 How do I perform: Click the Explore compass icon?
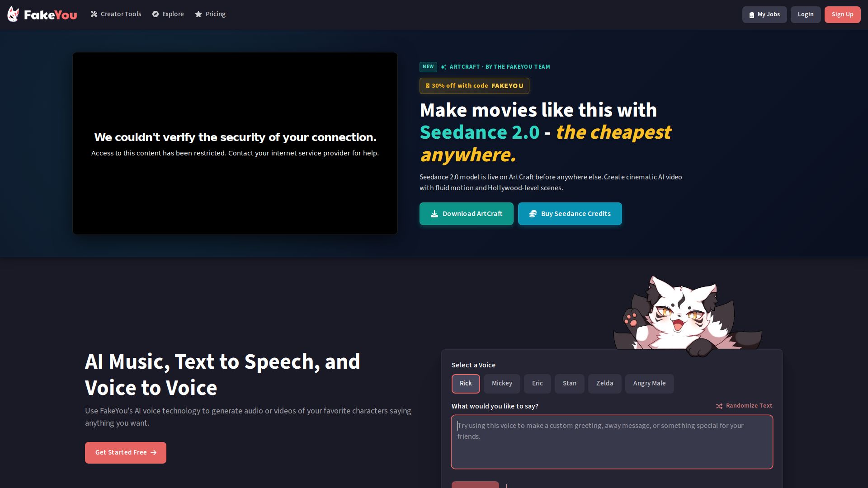156,14
